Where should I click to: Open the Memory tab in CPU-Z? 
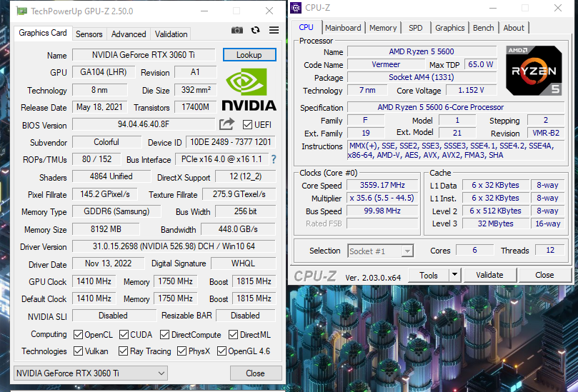(383, 28)
